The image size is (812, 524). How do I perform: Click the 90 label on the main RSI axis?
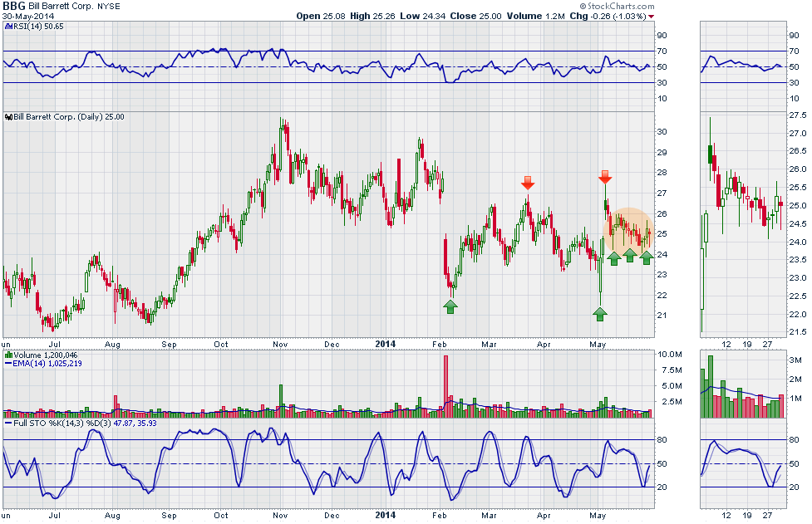click(662, 35)
